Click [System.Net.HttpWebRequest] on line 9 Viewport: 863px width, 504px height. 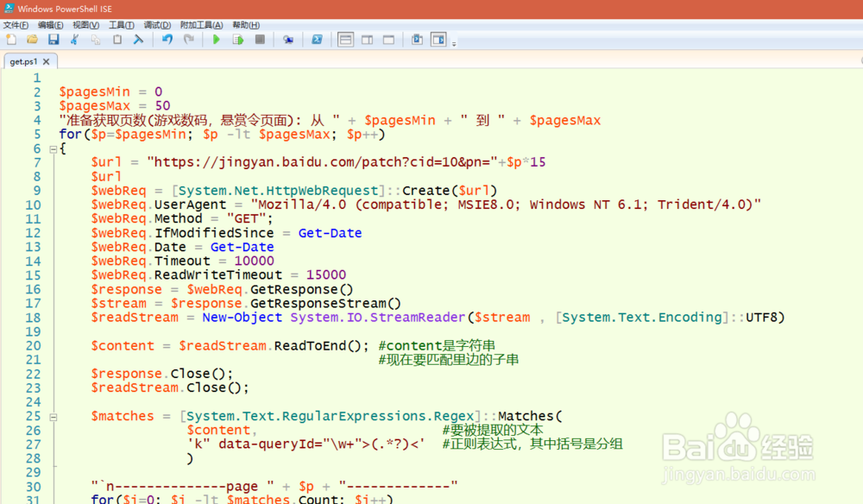[x=279, y=191]
